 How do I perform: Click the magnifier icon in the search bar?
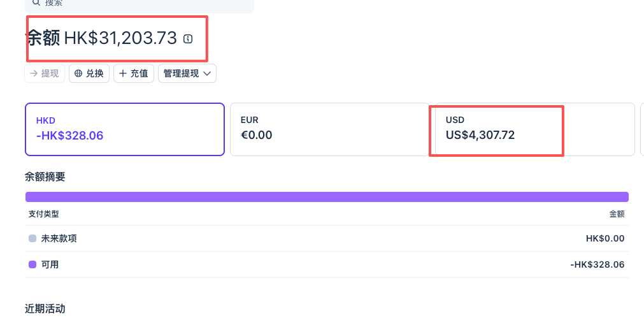tap(36, 3)
